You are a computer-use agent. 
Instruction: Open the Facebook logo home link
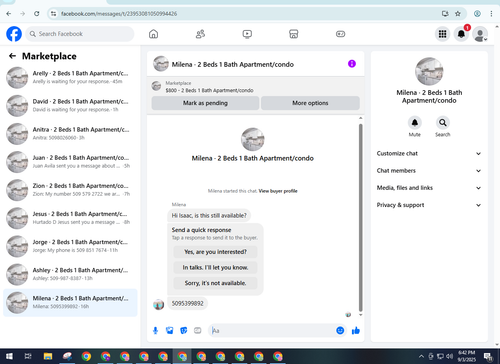coord(14,34)
